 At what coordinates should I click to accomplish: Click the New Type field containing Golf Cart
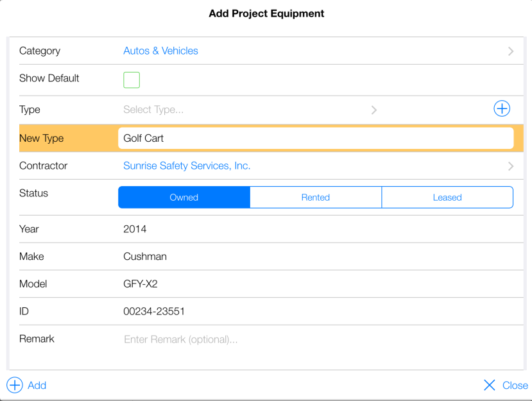click(316, 138)
